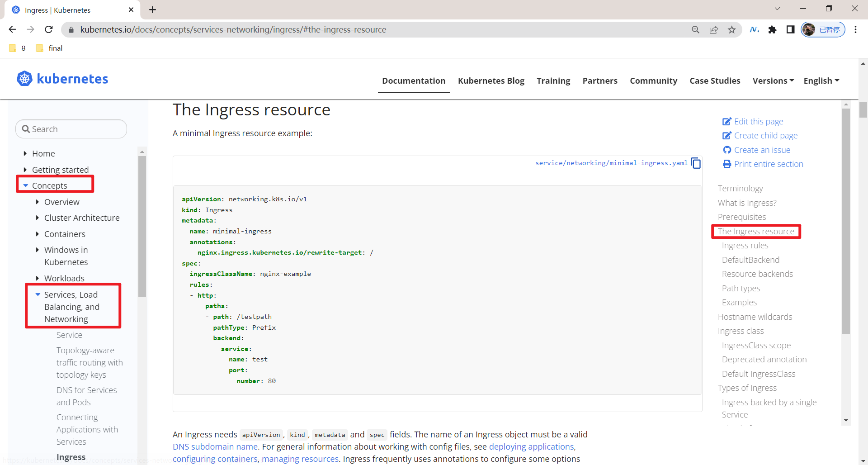This screenshot has width=868, height=465.
Task: Open the Chrome three-dot menu
Action: [x=855, y=30]
